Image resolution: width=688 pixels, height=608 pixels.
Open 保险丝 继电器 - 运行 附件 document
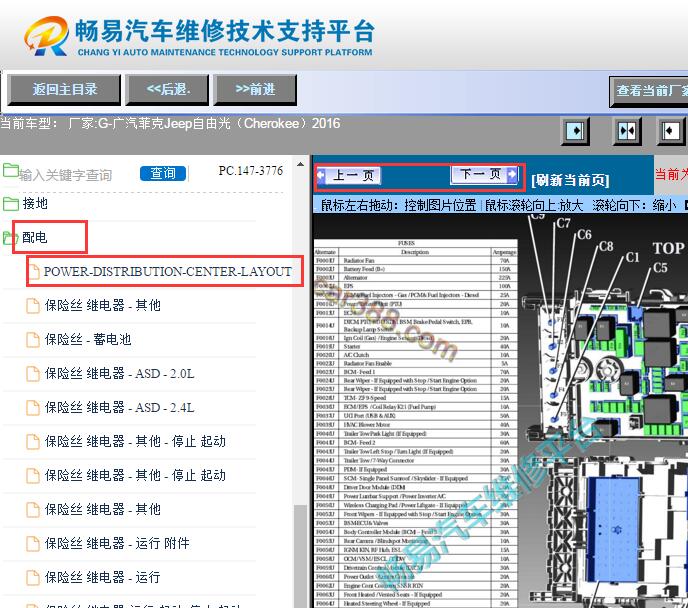pos(117,543)
